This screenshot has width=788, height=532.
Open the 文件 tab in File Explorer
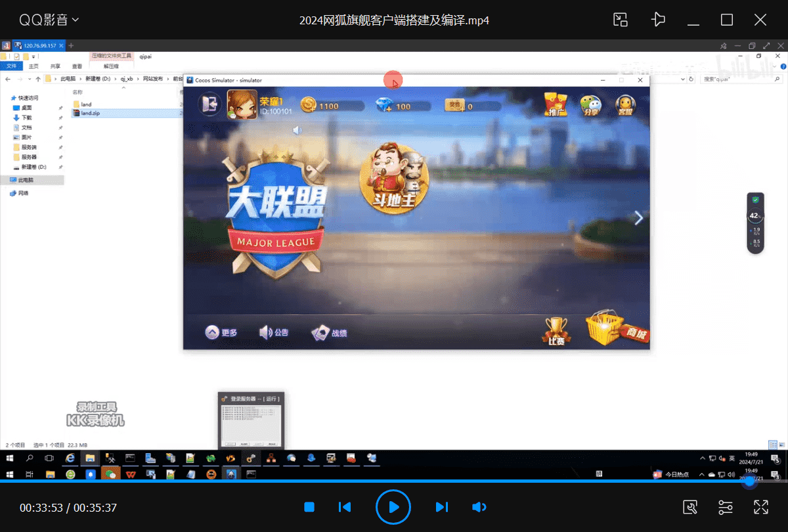point(11,66)
